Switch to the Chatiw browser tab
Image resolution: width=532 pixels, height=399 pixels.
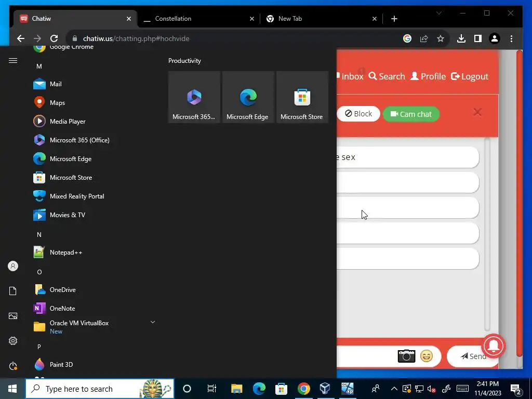pos(75,19)
